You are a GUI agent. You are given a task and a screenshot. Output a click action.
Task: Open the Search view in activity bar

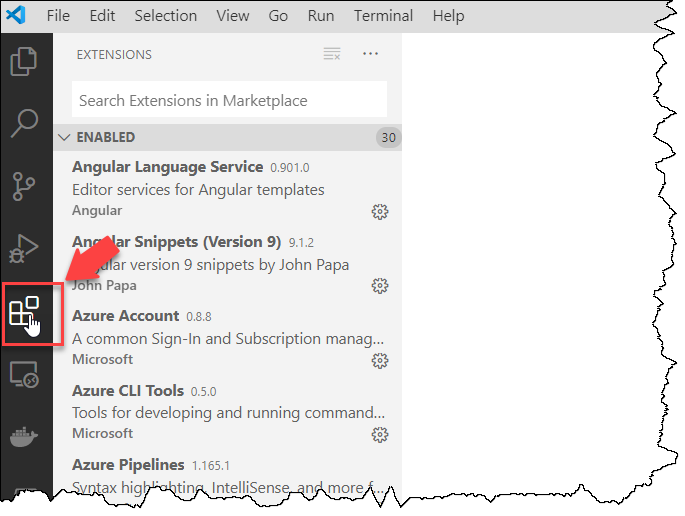(24, 123)
